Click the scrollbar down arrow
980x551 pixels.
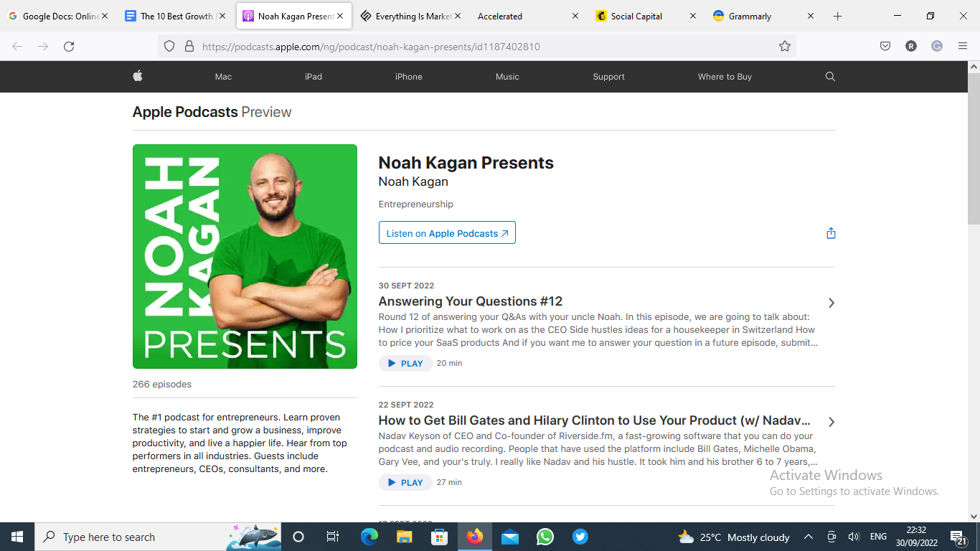click(x=974, y=516)
